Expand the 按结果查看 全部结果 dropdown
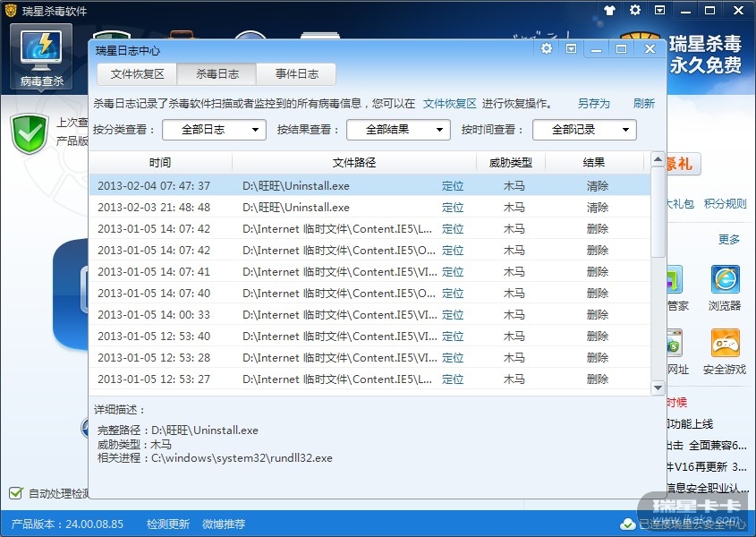756x537 pixels. 398,130
